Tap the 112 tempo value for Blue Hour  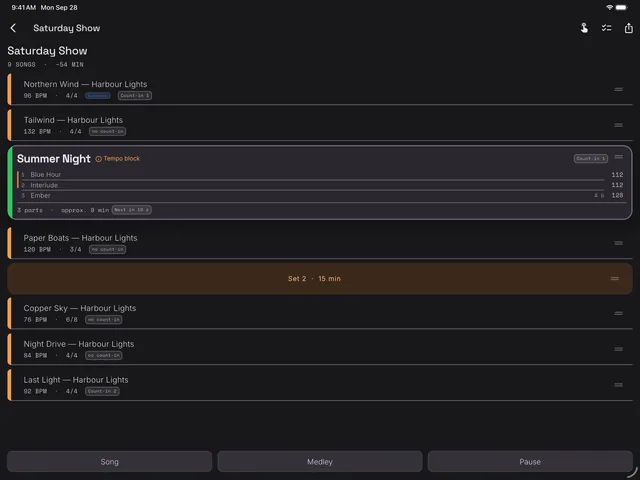(617, 175)
